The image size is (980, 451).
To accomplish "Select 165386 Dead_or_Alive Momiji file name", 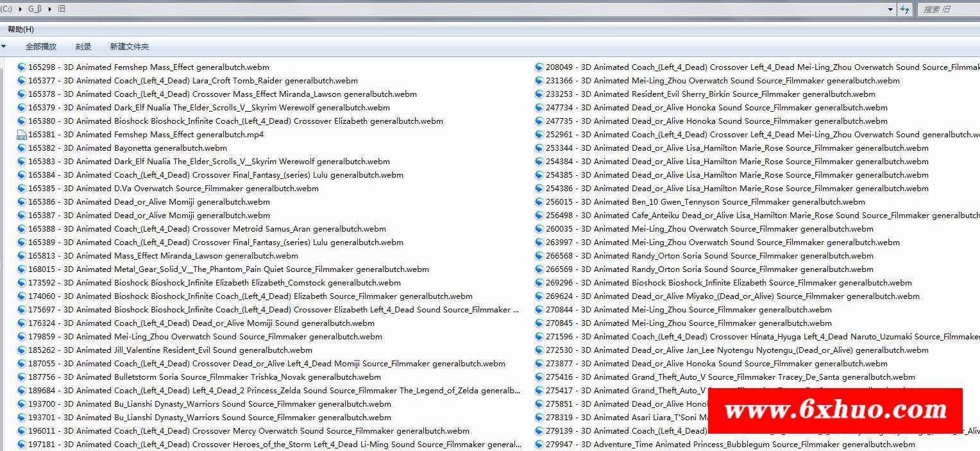I will (x=149, y=201).
